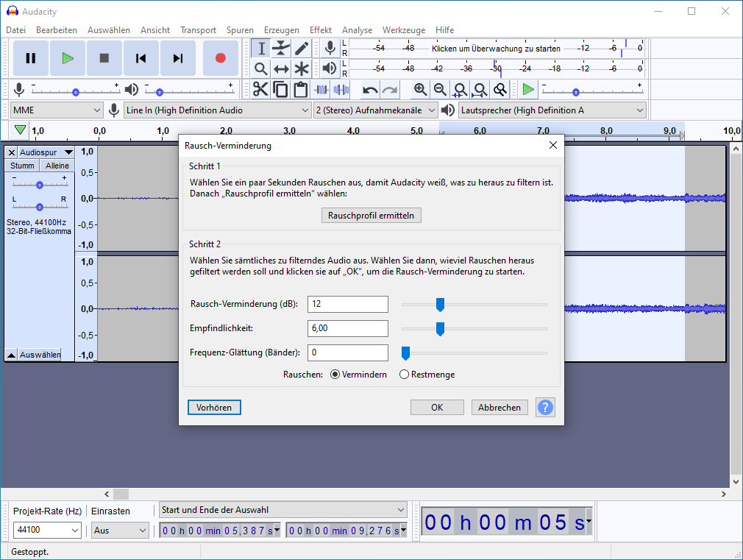Click the Rauschprofil ermitteln button
This screenshot has width=743, height=560.
click(371, 216)
